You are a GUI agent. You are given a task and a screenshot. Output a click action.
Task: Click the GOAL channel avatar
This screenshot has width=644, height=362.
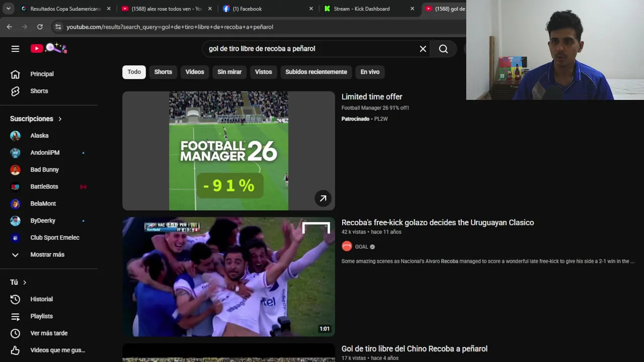point(347,246)
